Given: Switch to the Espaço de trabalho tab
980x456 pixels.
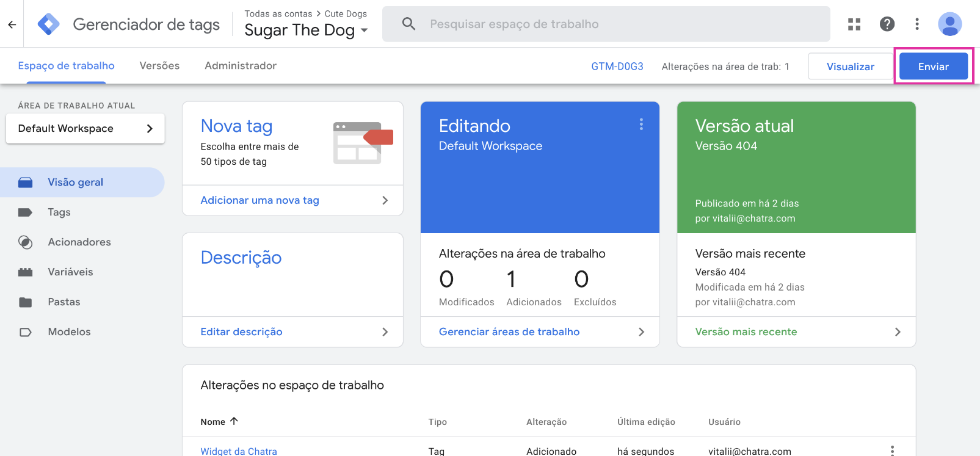Looking at the screenshot, I should pyautogui.click(x=67, y=65).
